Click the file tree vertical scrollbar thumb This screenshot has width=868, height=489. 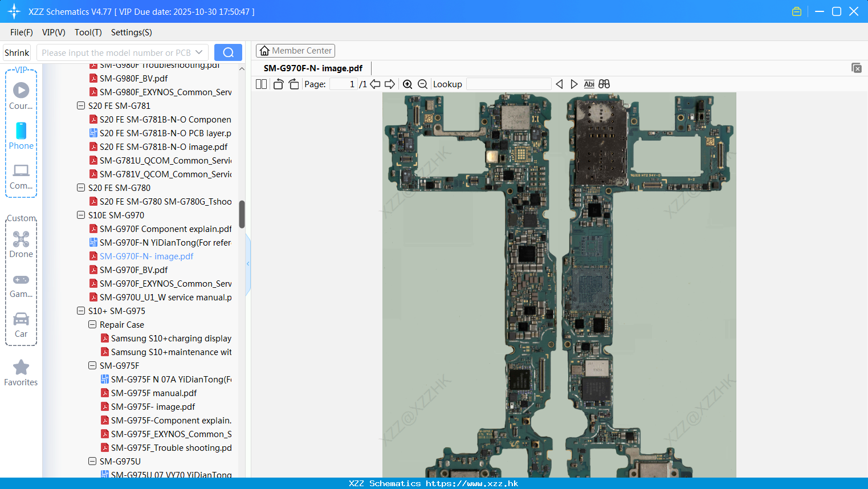242,214
